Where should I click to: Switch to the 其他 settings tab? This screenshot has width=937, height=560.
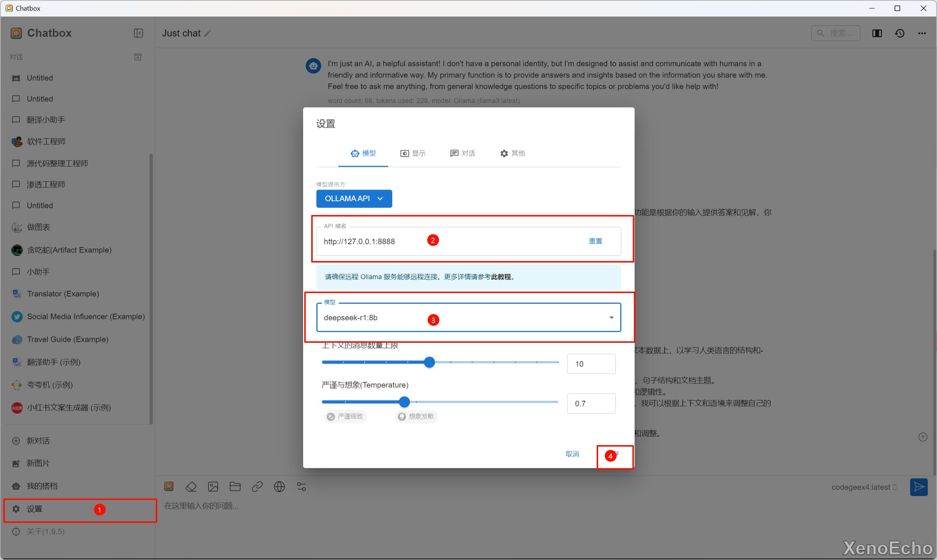[x=512, y=153]
